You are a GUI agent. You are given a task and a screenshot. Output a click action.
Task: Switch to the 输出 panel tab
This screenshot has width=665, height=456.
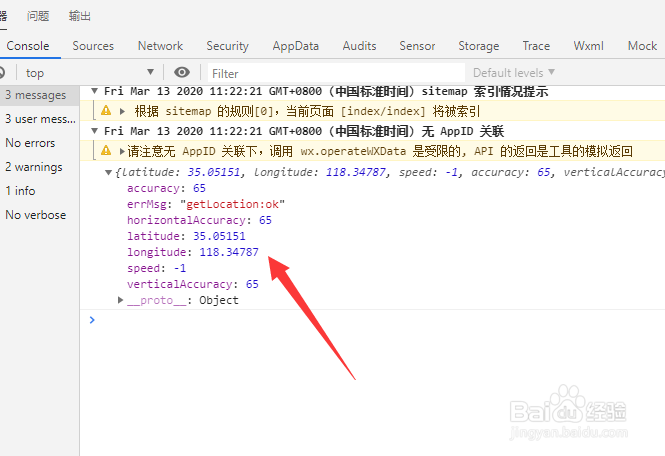80,16
